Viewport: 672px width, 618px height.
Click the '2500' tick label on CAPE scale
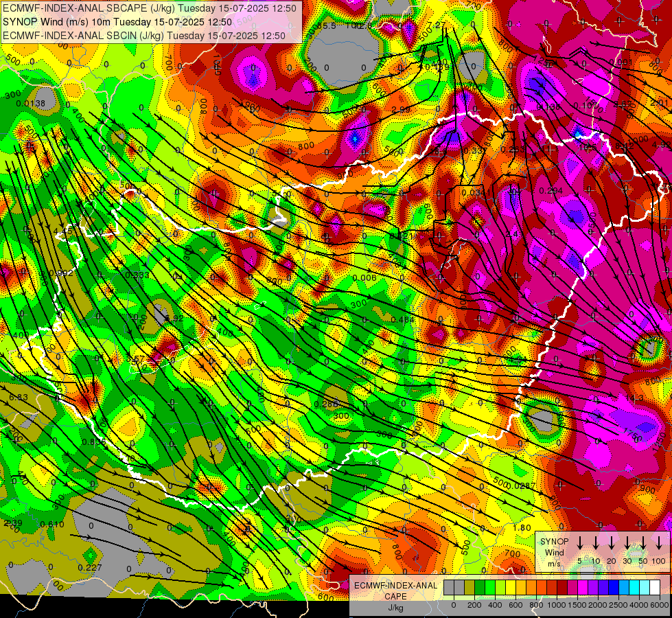click(618, 605)
